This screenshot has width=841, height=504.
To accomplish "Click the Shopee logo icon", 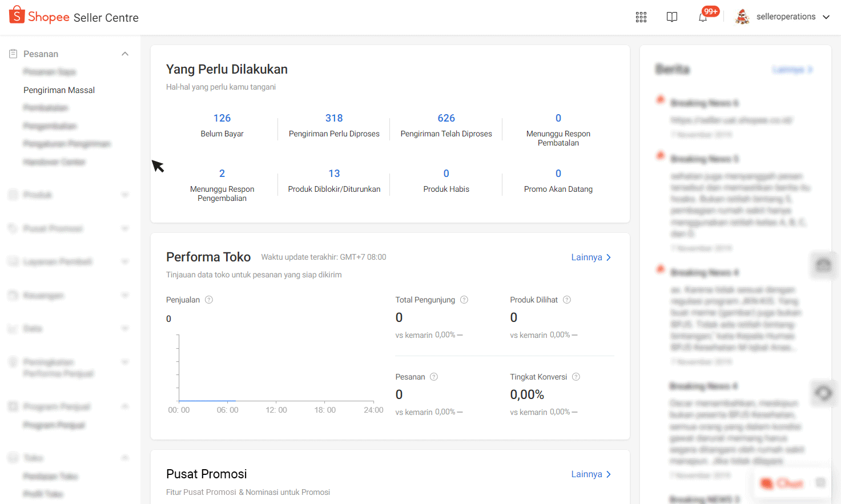I will click(17, 15).
